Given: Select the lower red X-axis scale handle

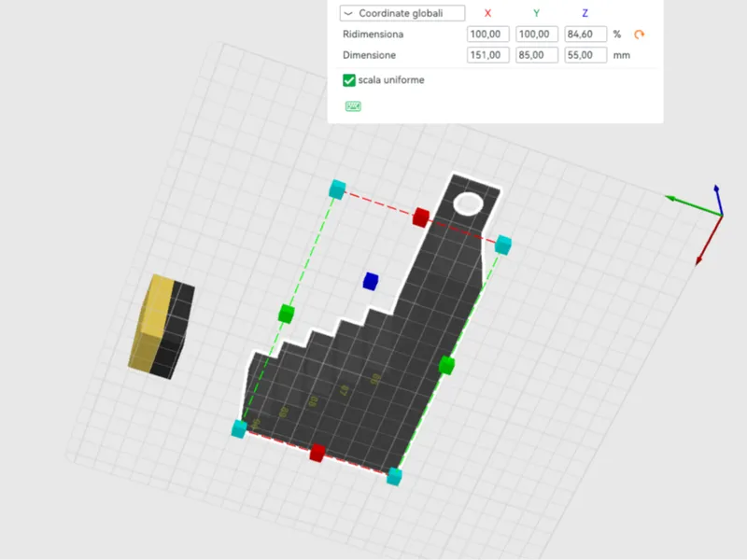Looking at the screenshot, I should pos(317,453).
